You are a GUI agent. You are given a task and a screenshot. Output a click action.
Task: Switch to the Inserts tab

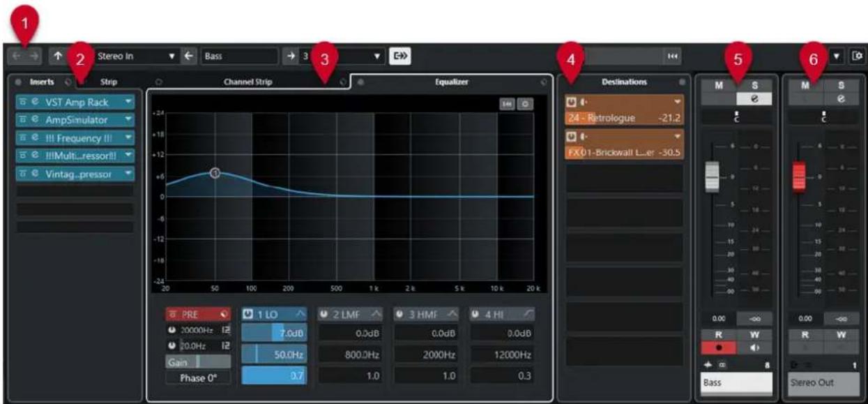point(42,82)
